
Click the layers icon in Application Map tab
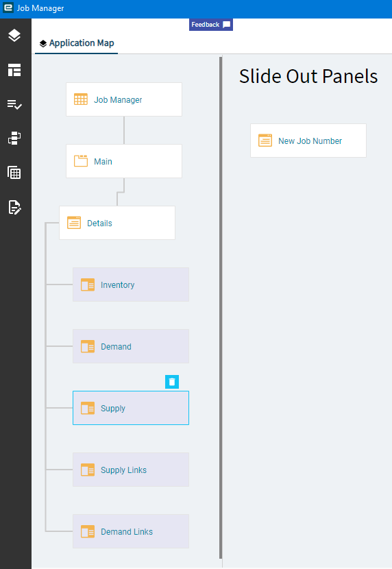tap(43, 44)
